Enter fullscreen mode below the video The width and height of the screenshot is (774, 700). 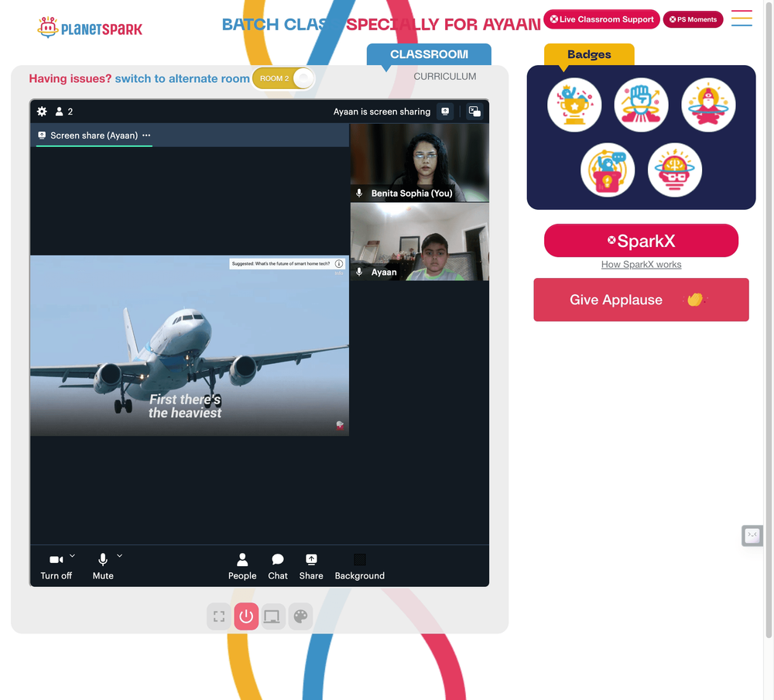[219, 616]
